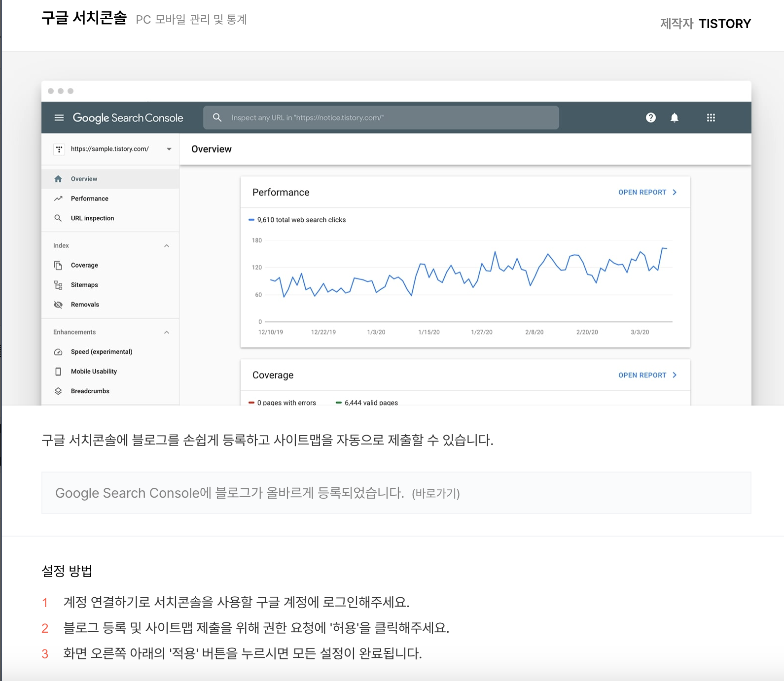Click the Coverage pages icon
This screenshot has width=784, height=681.
58,266
